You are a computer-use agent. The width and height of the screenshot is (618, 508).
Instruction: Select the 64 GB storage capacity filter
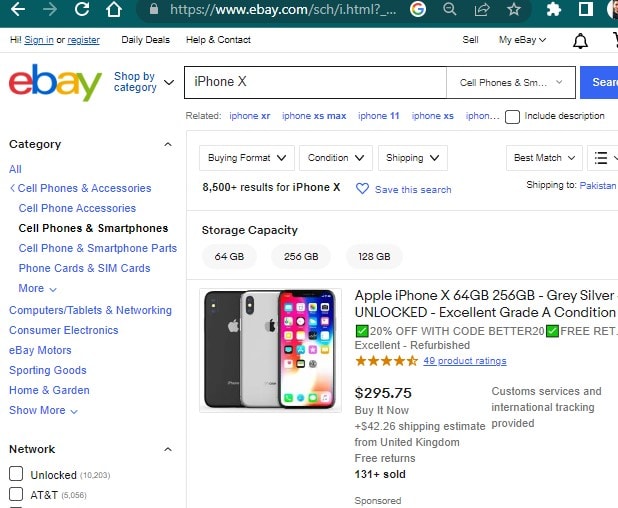pos(229,257)
